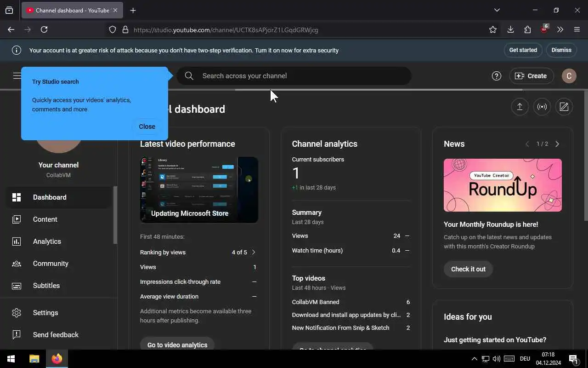Open a new browser tab

pos(133,10)
